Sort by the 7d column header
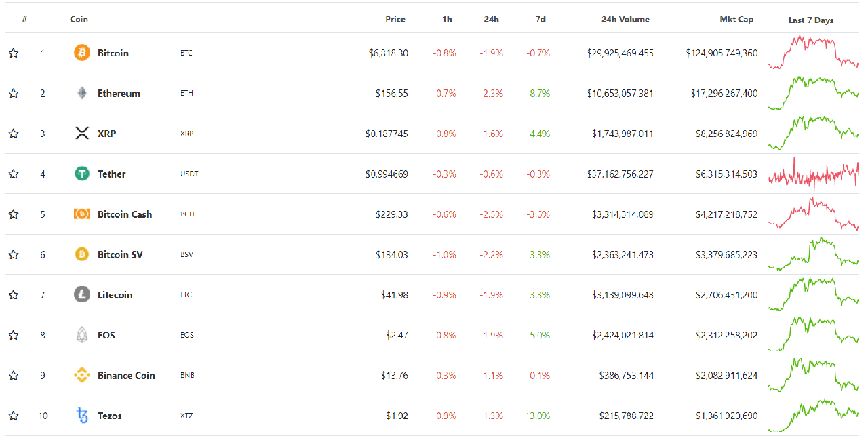The height and width of the screenshot is (438, 868). pyautogui.click(x=540, y=19)
